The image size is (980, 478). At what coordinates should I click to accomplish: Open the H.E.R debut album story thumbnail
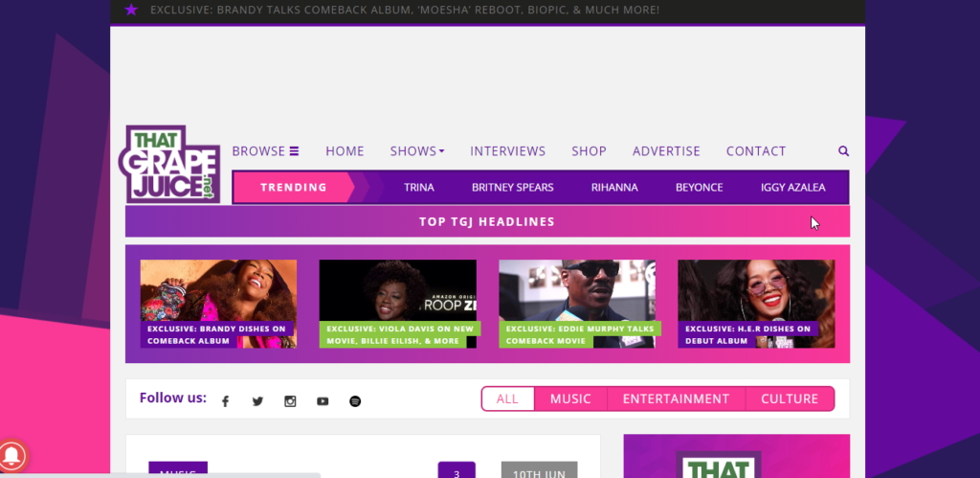point(756,304)
